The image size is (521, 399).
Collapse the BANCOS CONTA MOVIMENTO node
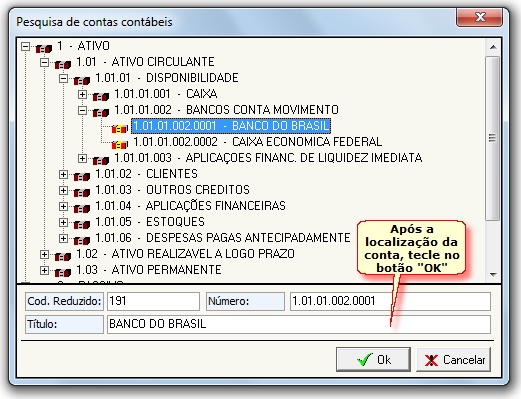tap(82, 110)
